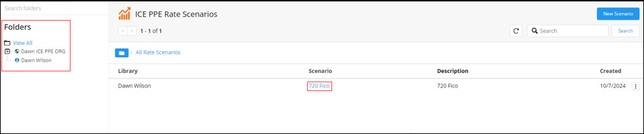Click All Rate Scenarios breadcrumb
The image size is (644, 134).
[158, 52]
